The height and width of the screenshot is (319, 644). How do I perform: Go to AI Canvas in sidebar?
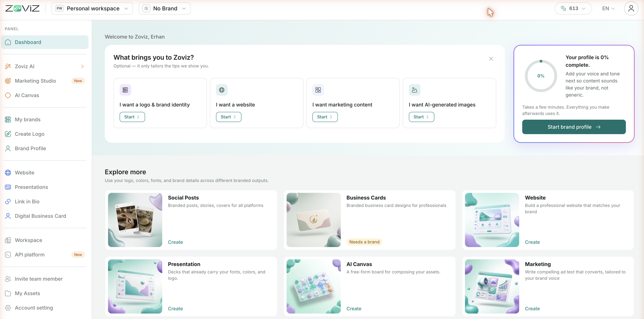point(45,95)
